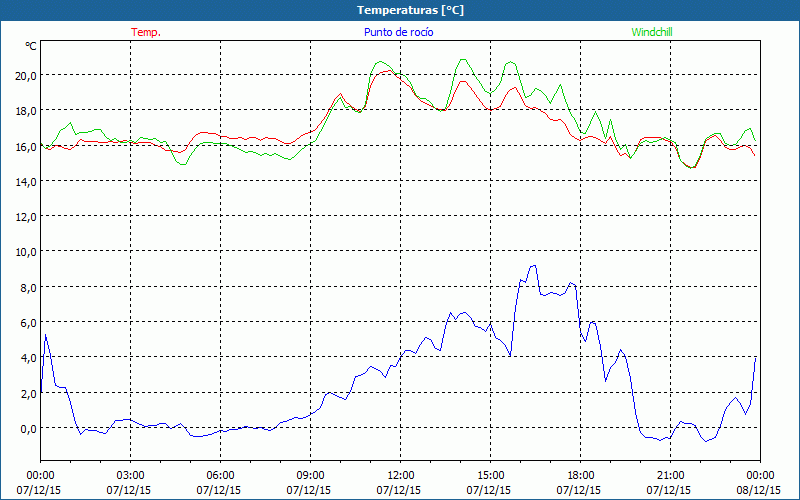The width and height of the screenshot is (800, 500).
Task: Click the 08/12/15 date label
Action: (759, 490)
